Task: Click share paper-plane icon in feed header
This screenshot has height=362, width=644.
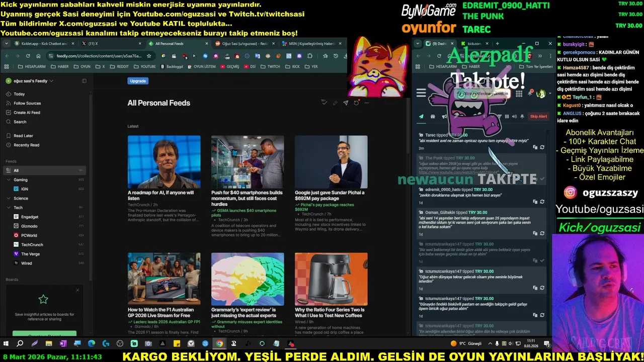Action: click(x=346, y=103)
